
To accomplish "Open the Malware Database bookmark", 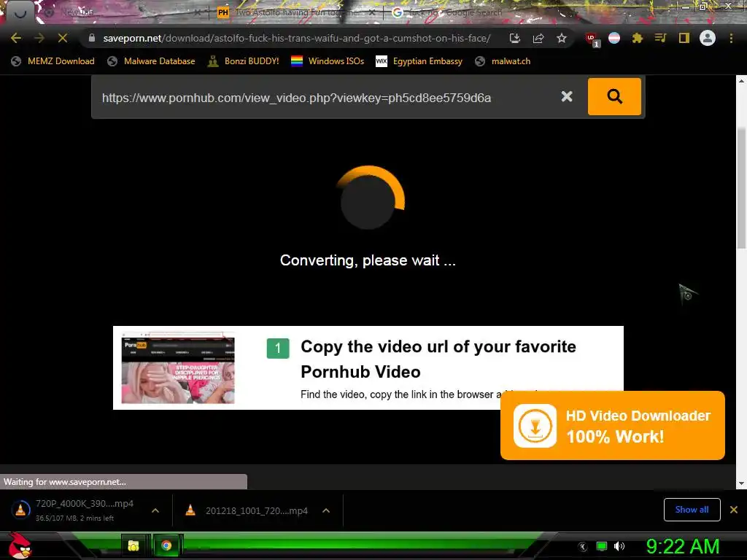I will pyautogui.click(x=151, y=61).
